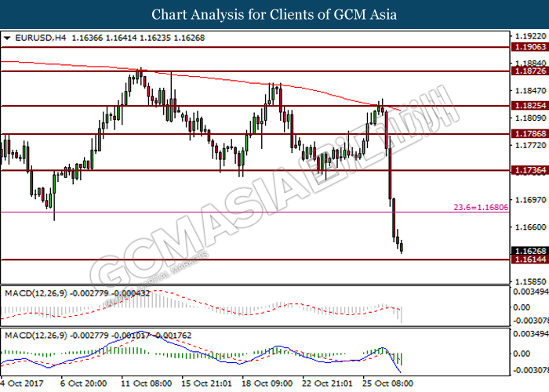Click the 1.15850 axis value
Image resolution: width=549 pixels, height=392 pixels.
[x=530, y=281]
